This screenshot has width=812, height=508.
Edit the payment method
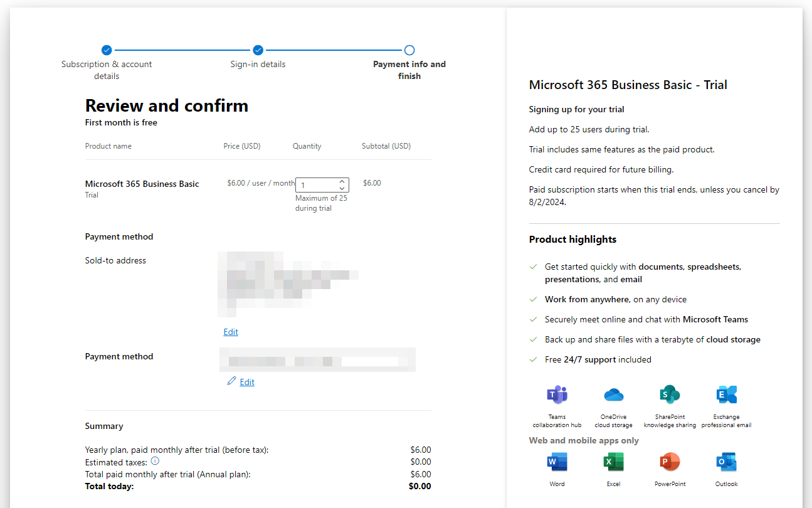click(247, 382)
